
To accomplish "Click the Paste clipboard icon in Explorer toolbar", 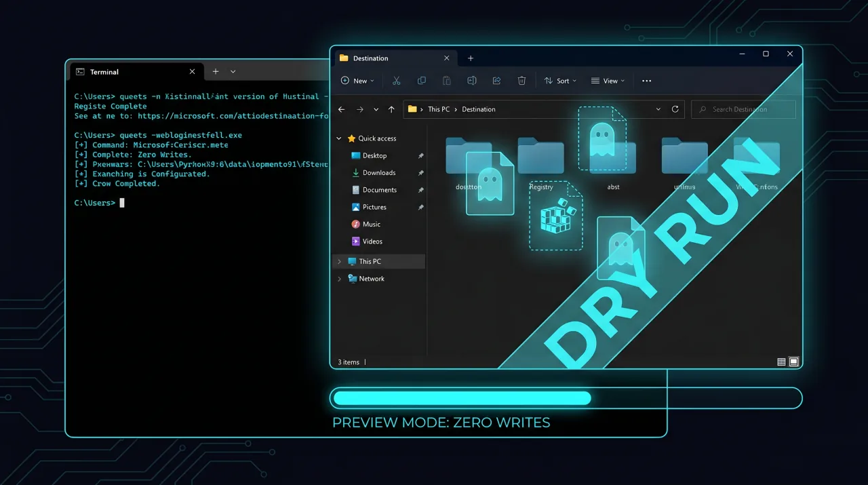I will [447, 81].
